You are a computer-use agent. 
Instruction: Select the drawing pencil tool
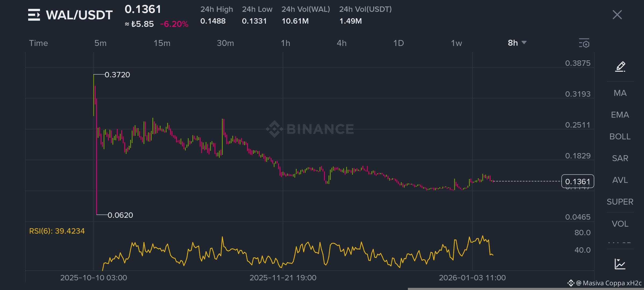coord(620,67)
